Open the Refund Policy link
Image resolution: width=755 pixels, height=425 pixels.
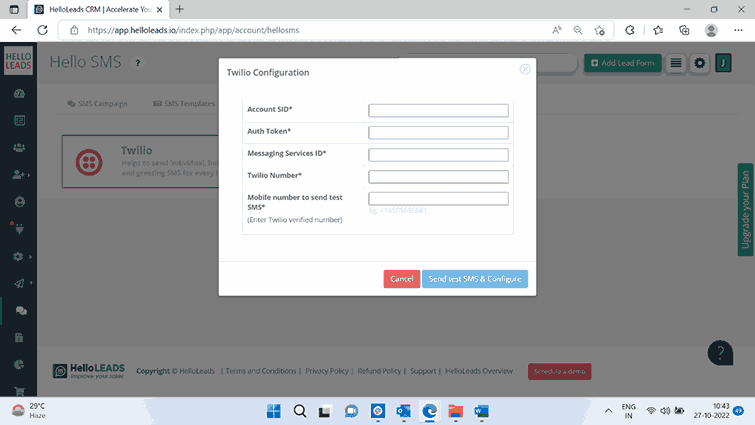[379, 371]
